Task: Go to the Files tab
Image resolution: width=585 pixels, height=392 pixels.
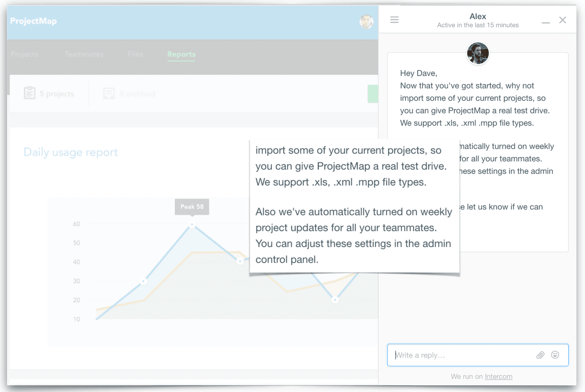Action: pyautogui.click(x=135, y=54)
